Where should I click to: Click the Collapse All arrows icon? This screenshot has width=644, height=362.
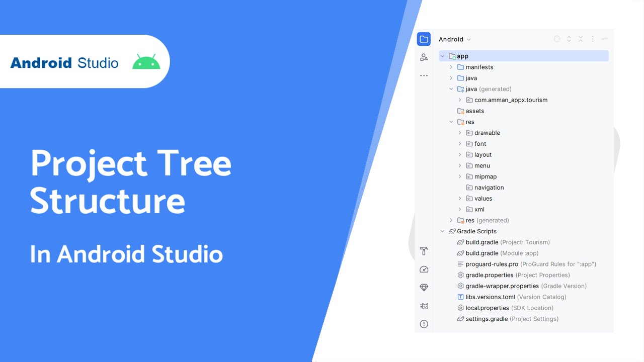pyautogui.click(x=581, y=39)
